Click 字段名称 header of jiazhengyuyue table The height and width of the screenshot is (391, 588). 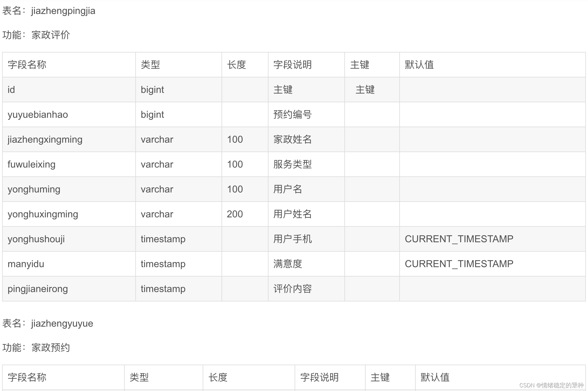[27, 377]
